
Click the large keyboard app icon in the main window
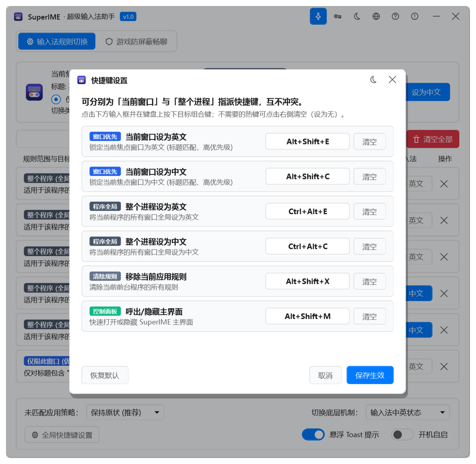click(x=34, y=92)
